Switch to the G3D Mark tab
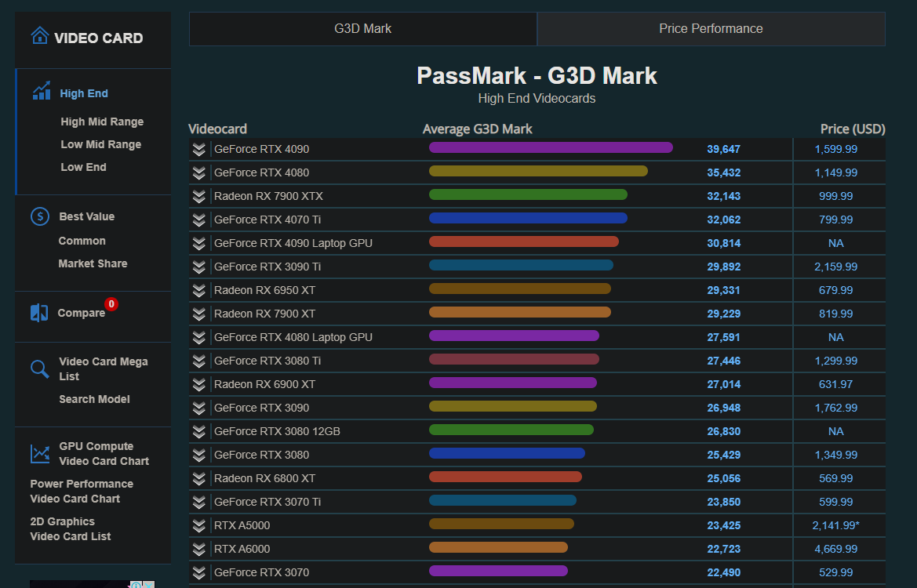Viewport: 917px width, 588px height. point(362,29)
